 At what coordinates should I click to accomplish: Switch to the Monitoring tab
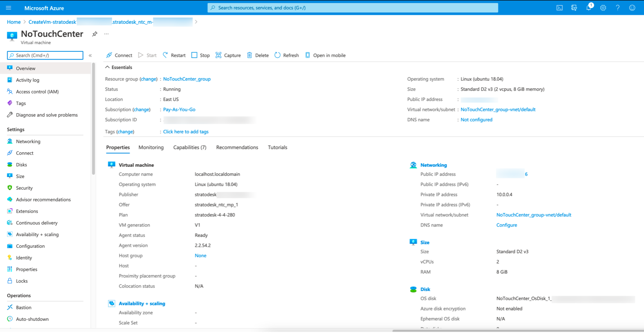coord(151,147)
